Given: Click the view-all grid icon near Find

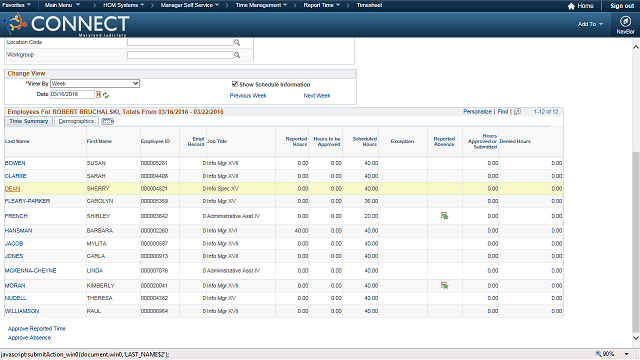Looking at the screenshot, I should (x=517, y=111).
